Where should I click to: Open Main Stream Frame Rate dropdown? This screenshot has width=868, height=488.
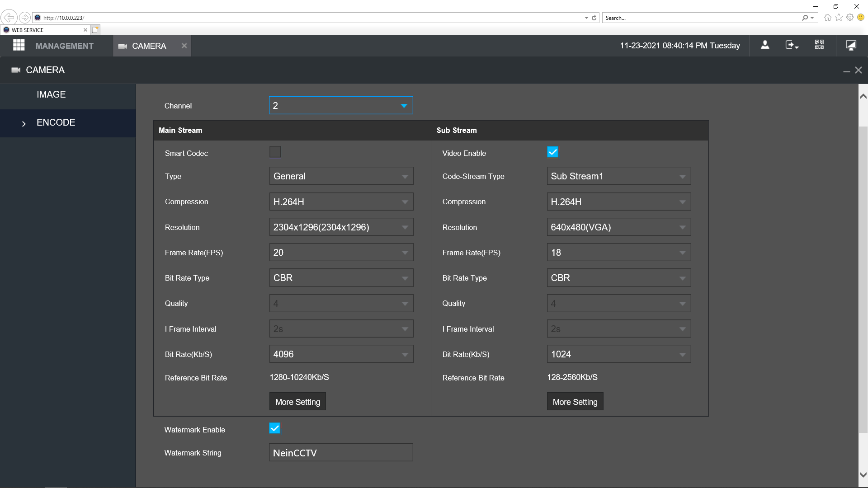[341, 252]
